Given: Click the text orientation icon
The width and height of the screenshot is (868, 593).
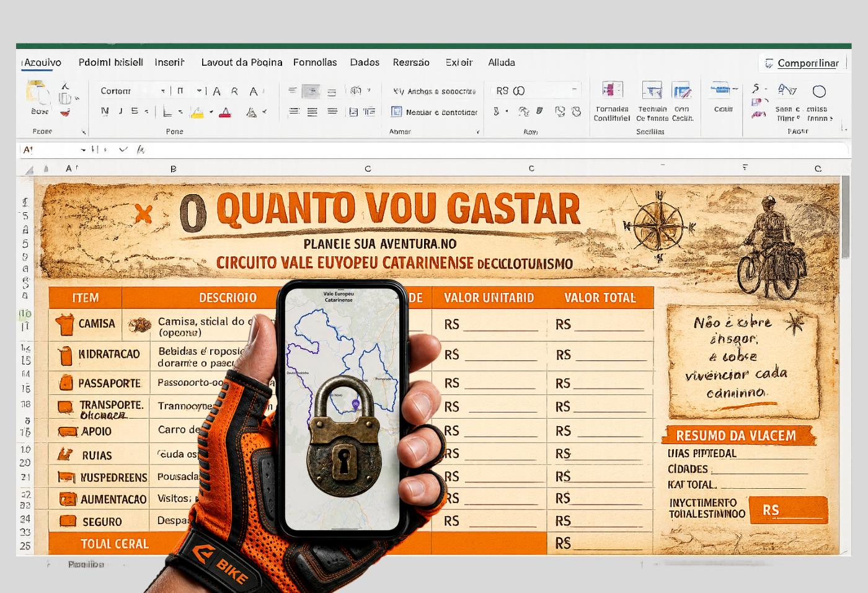Looking at the screenshot, I should tap(356, 91).
